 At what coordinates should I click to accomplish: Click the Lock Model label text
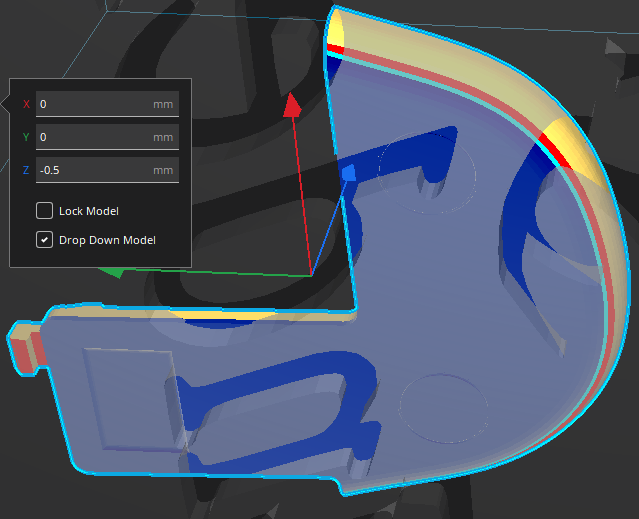[89, 211]
